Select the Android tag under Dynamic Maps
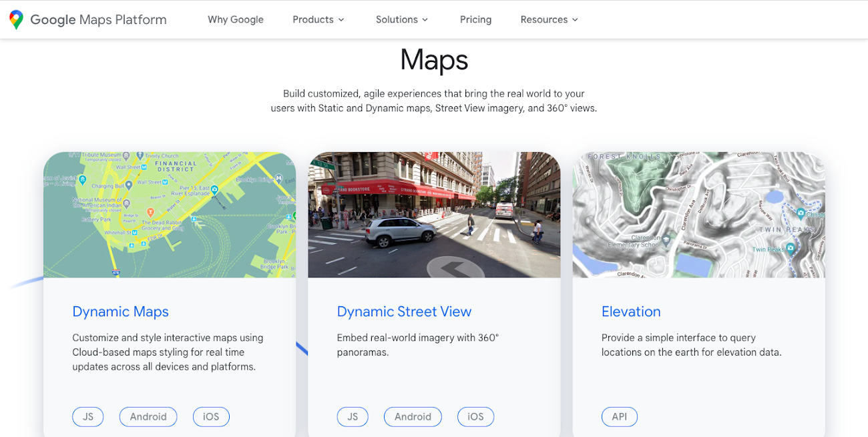Viewport: 868px width, 437px height. tap(148, 417)
